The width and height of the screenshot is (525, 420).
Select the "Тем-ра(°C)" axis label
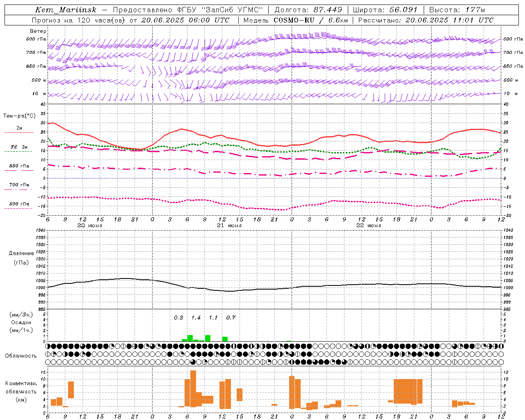coord(19,116)
